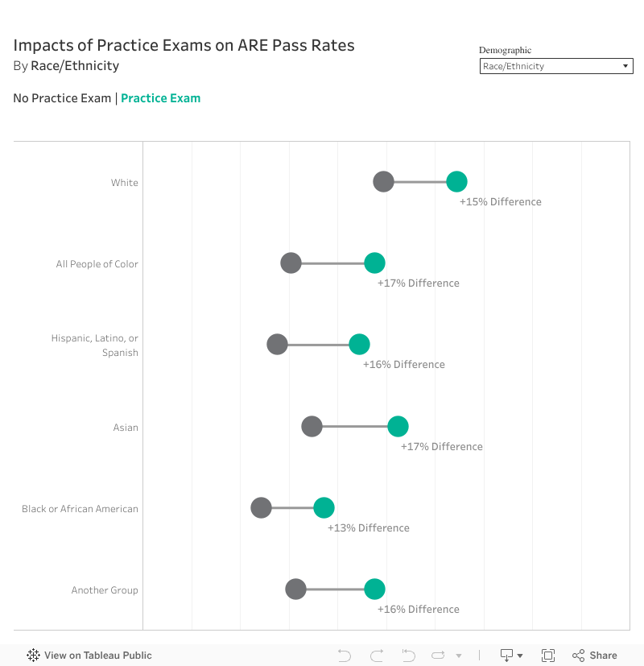
Task: Click the +13% Difference annotation
Action: point(369,528)
